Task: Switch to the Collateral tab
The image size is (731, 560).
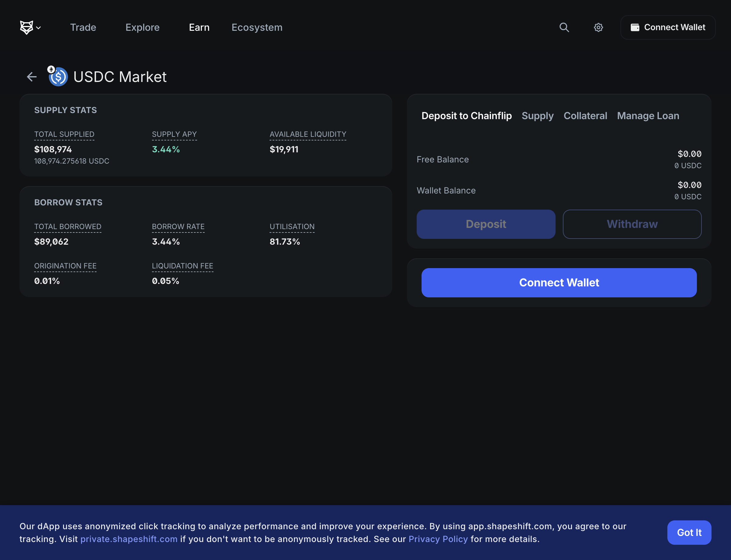Action: click(x=585, y=116)
